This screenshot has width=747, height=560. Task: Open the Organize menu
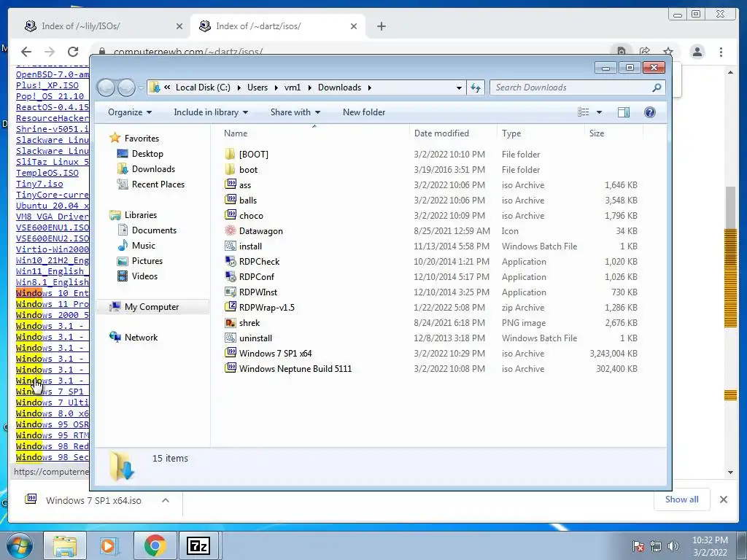pos(130,112)
